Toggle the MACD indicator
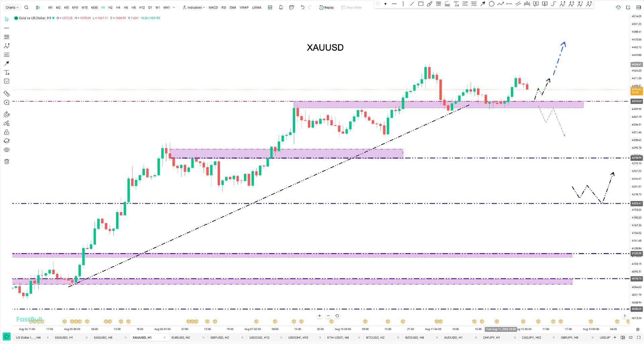 pyautogui.click(x=213, y=7)
